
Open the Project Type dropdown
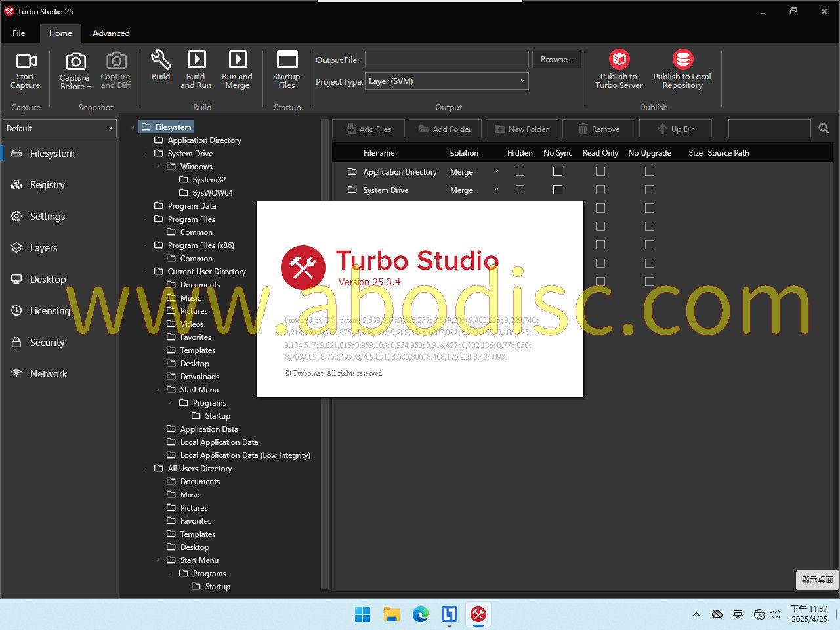[x=447, y=81]
